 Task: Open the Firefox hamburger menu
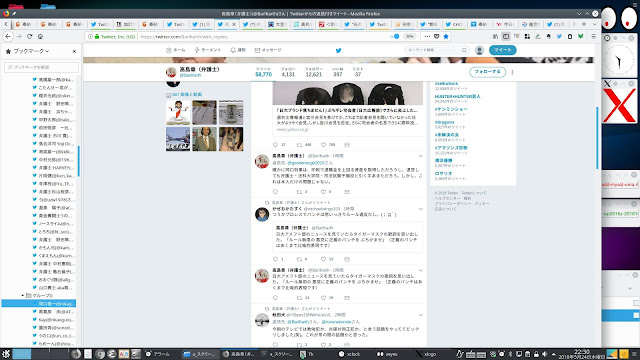(593, 36)
